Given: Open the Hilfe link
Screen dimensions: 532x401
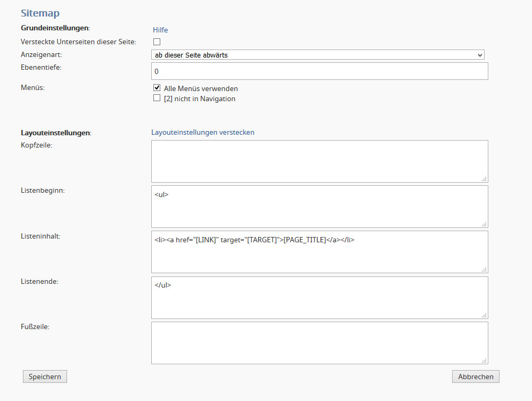Looking at the screenshot, I should (160, 30).
